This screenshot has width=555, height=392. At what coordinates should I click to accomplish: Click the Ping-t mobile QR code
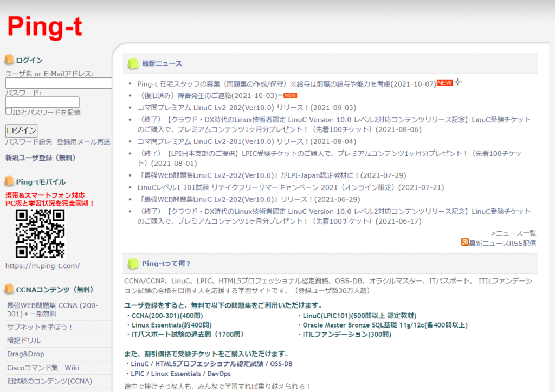40,234
